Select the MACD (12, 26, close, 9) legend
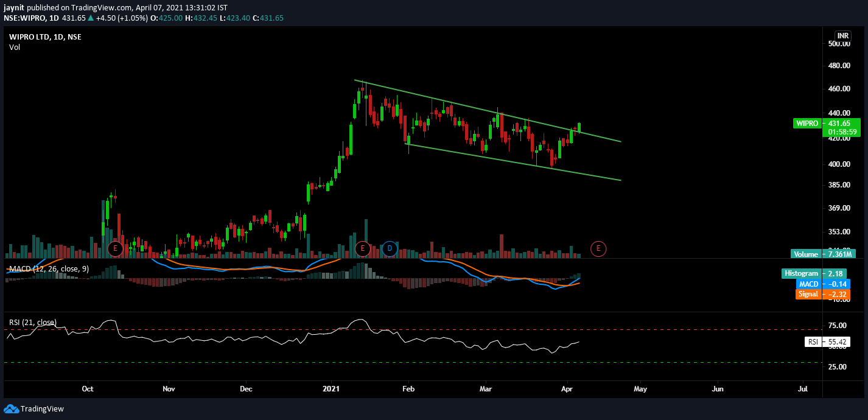The width and height of the screenshot is (868, 420). (x=49, y=269)
